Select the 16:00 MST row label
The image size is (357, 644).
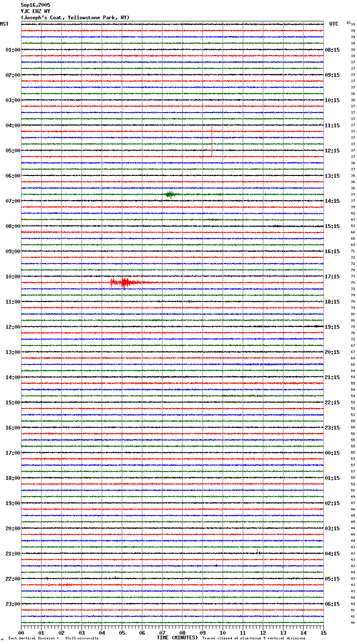[13, 428]
